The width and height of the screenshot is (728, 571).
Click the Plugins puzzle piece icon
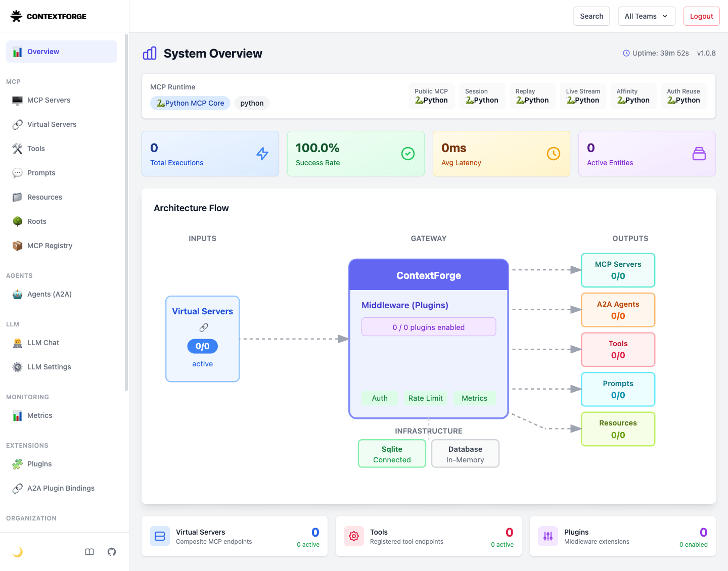click(x=18, y=464)
